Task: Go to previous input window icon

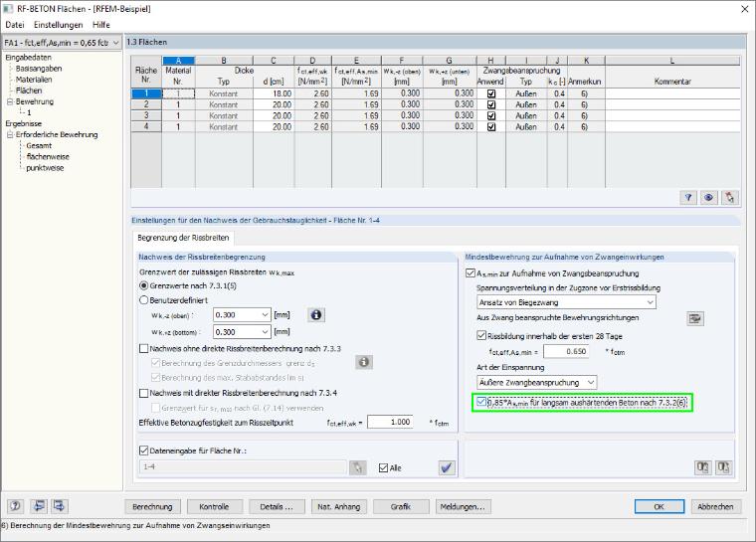Action: pyautogui.click(x=38, y=506)
